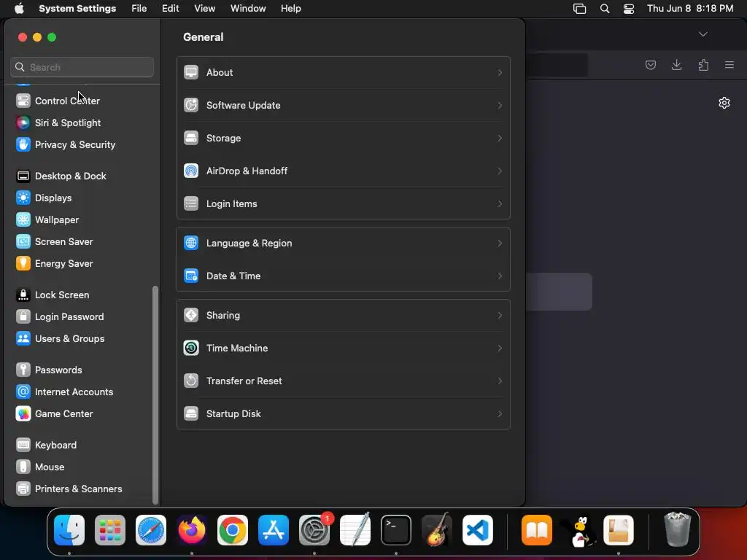Screen dimensions: 747x560
Task: Open the Storage row chevron
Action: [x=500, y=139]
